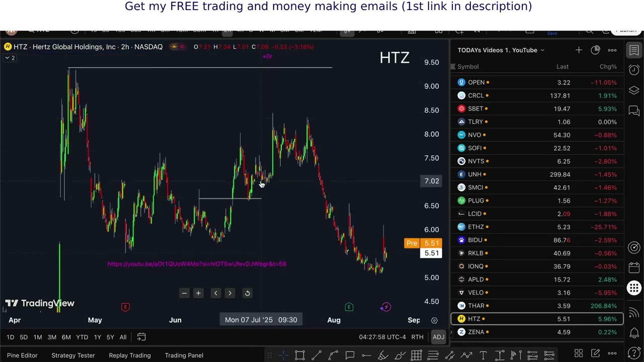Image resolution: width=644 pixels, height=362 pixels.
Task: Show All time range
Action: click(123, 337)
